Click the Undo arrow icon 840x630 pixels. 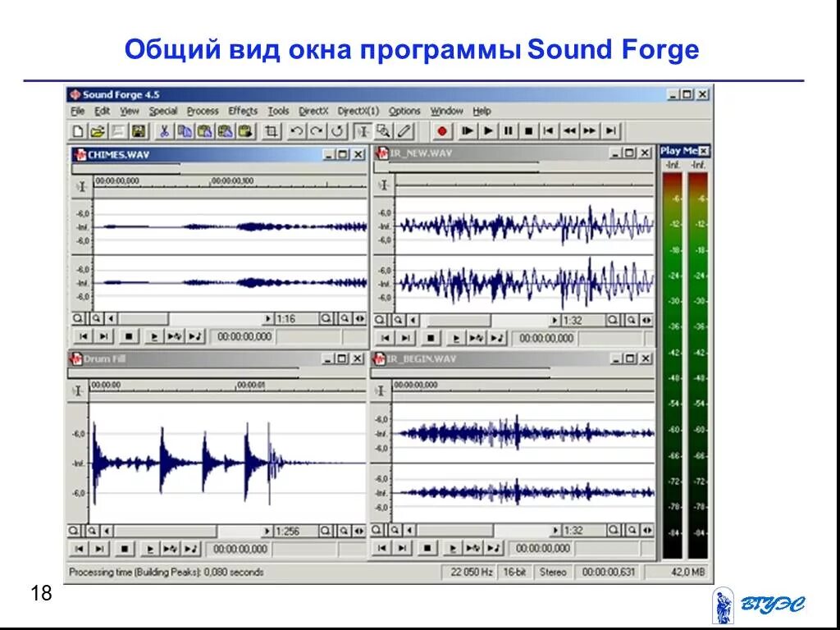click(x=298, y=130)
